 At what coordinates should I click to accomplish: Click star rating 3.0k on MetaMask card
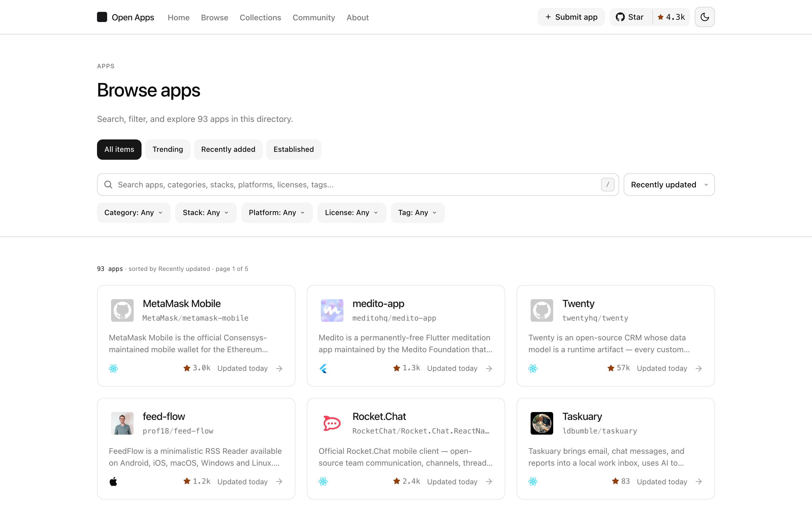click(x=197, y=368)
